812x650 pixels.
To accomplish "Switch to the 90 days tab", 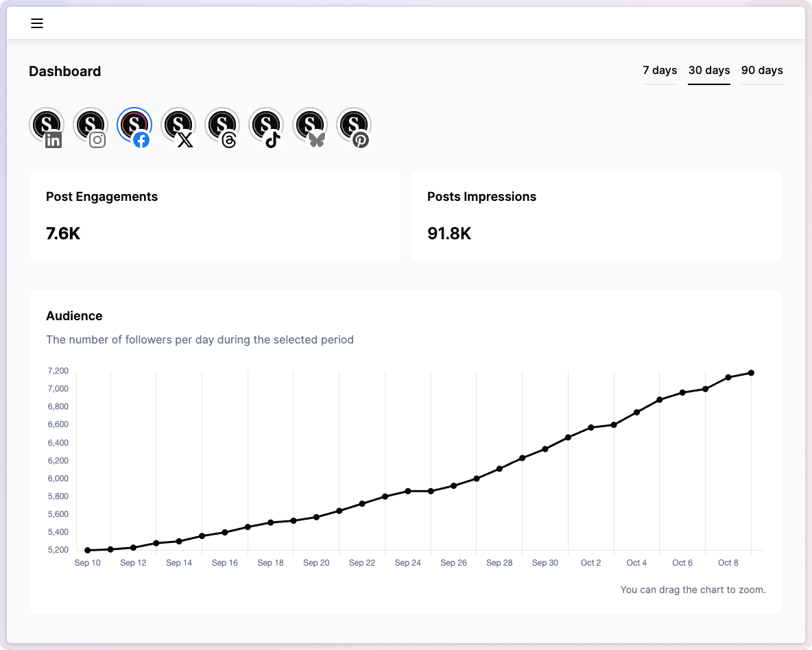I will (762, 71).
